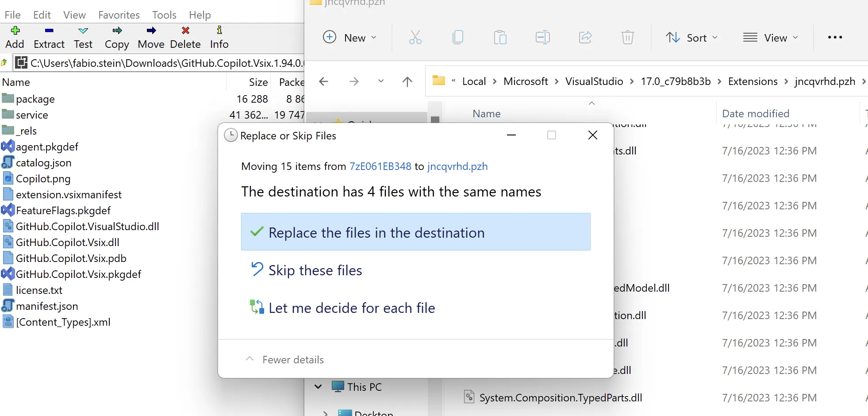Go up one level in Explorer
868x416 pixels.
point(407,81)
